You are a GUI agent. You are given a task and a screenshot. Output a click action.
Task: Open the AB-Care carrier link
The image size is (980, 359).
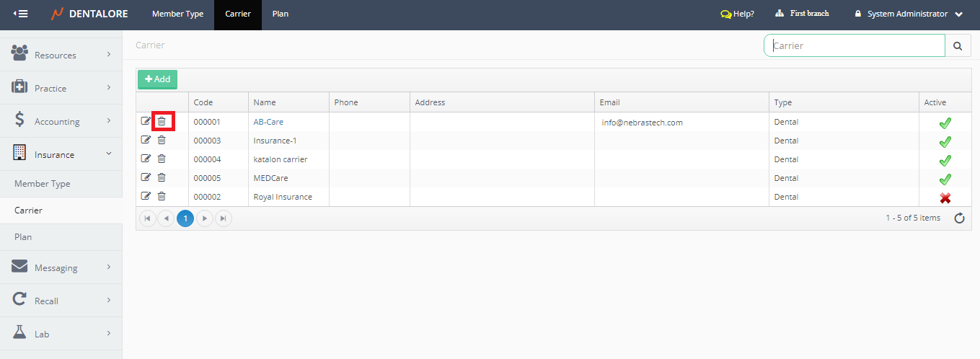268,122
